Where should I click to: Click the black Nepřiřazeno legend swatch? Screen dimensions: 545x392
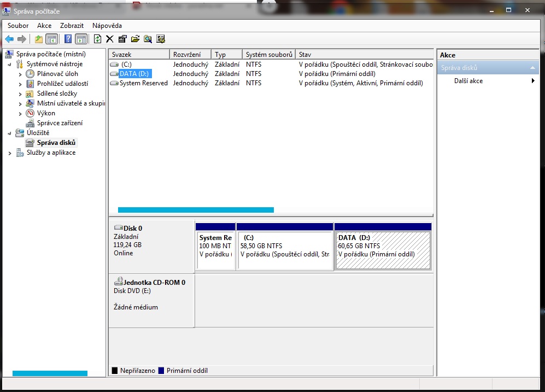point(115,371)
